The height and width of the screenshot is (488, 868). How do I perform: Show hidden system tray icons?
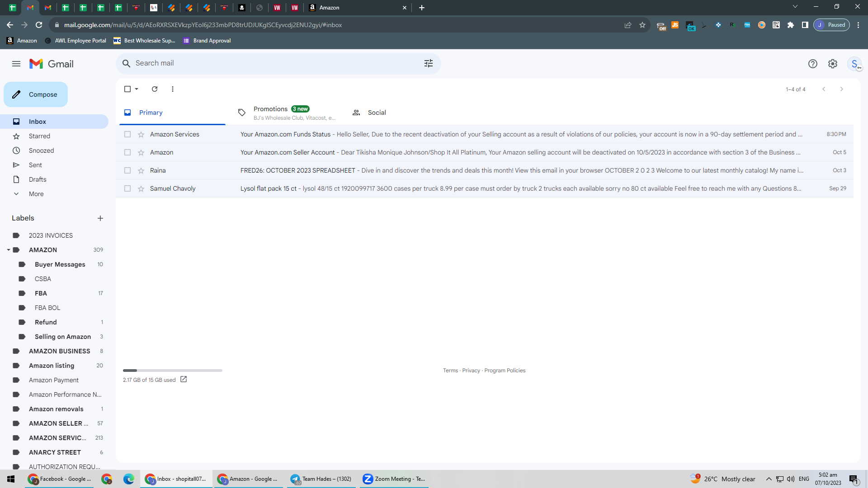tap(769, 479)
